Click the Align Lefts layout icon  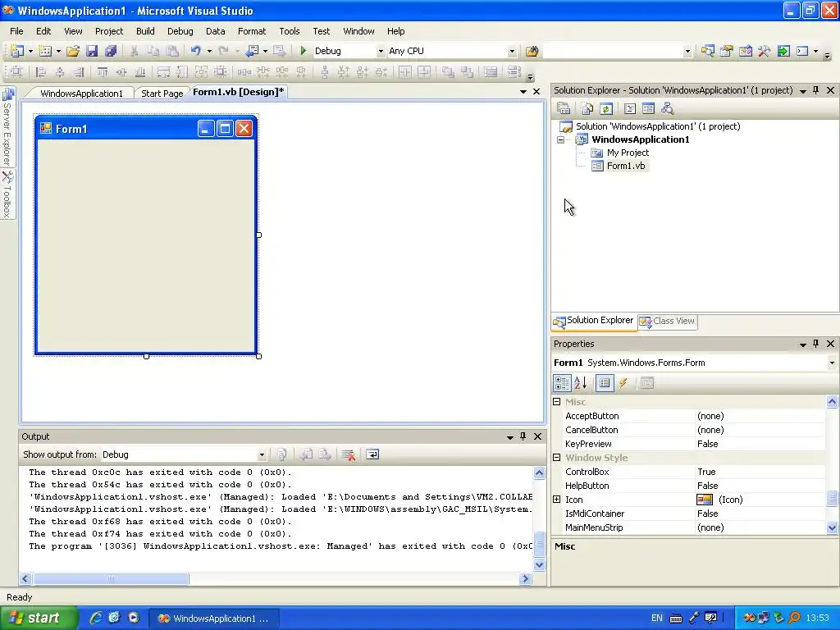point(40,72)
